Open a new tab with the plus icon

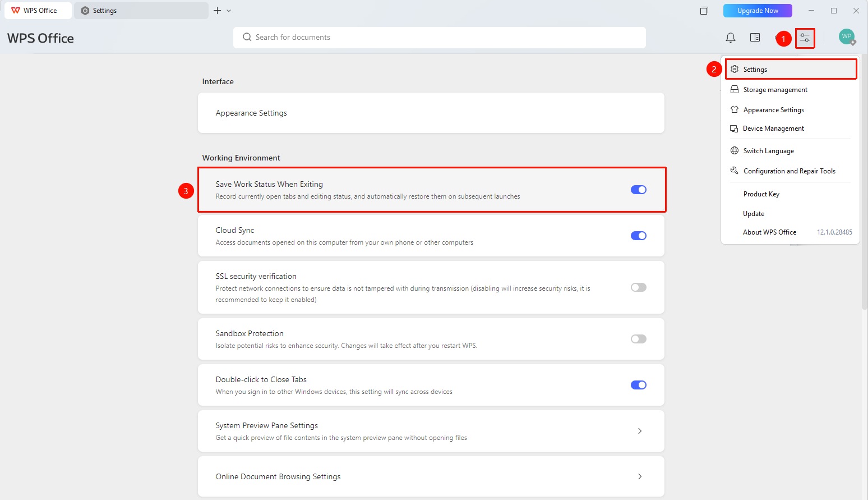coord(217,11)
